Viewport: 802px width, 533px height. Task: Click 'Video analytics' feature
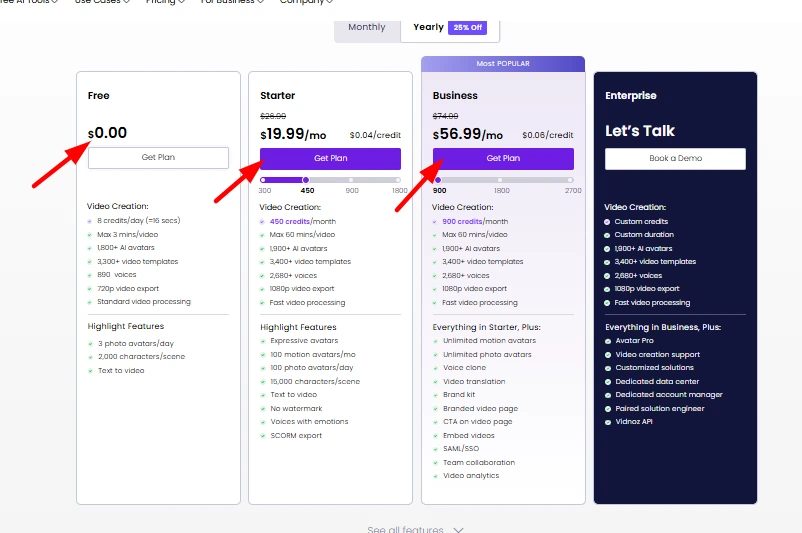pyautogui.click(x=471, y=476)
